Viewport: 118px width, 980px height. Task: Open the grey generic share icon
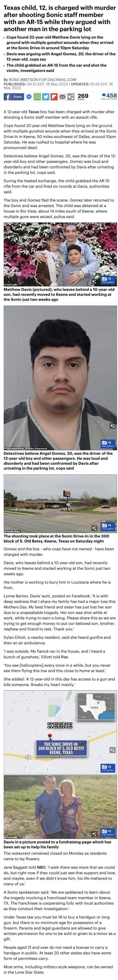[x=71, y=97]
